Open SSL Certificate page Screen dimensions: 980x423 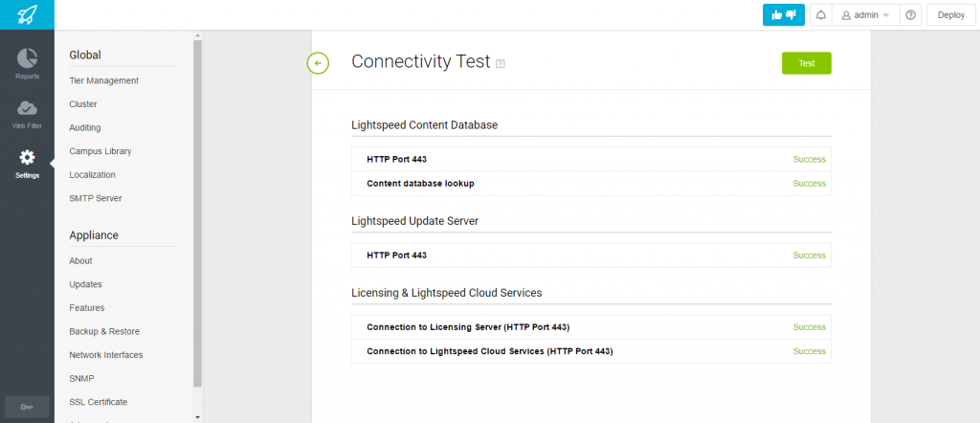point(99,402)
